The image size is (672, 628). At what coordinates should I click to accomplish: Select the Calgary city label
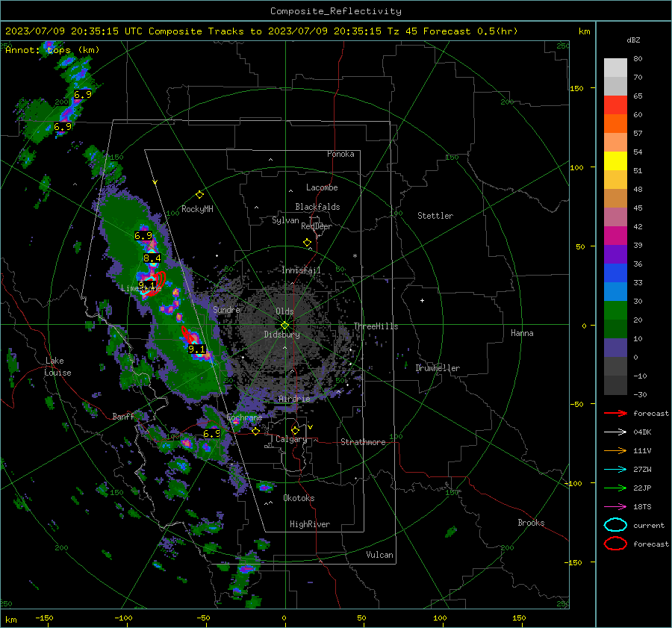coord(291,439)
